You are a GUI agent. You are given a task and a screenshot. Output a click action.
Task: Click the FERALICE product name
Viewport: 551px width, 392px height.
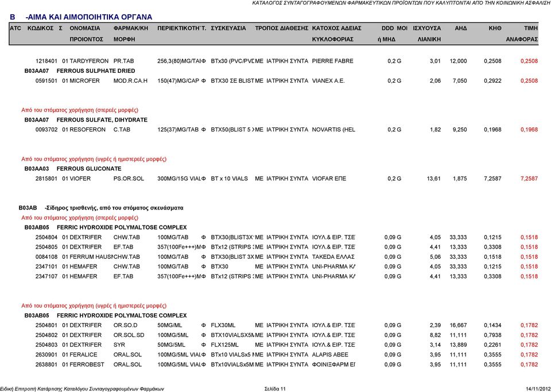tap(83, 355)
